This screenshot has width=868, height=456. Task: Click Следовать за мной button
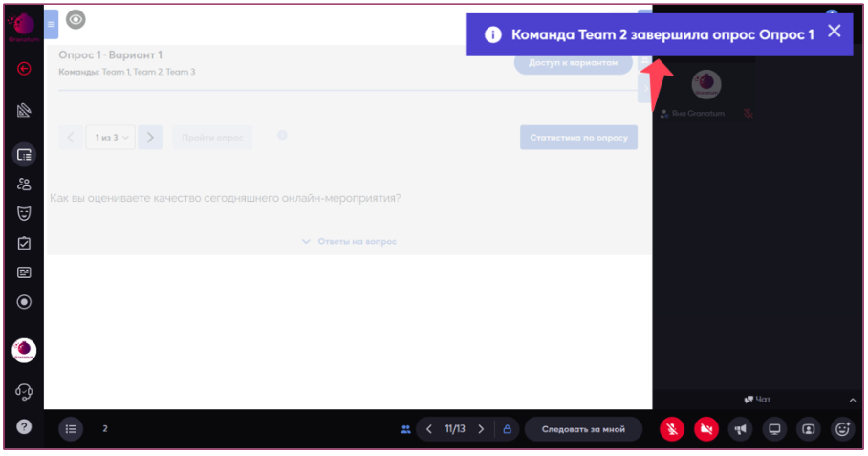pyautogui.click(x=583, y=429)
